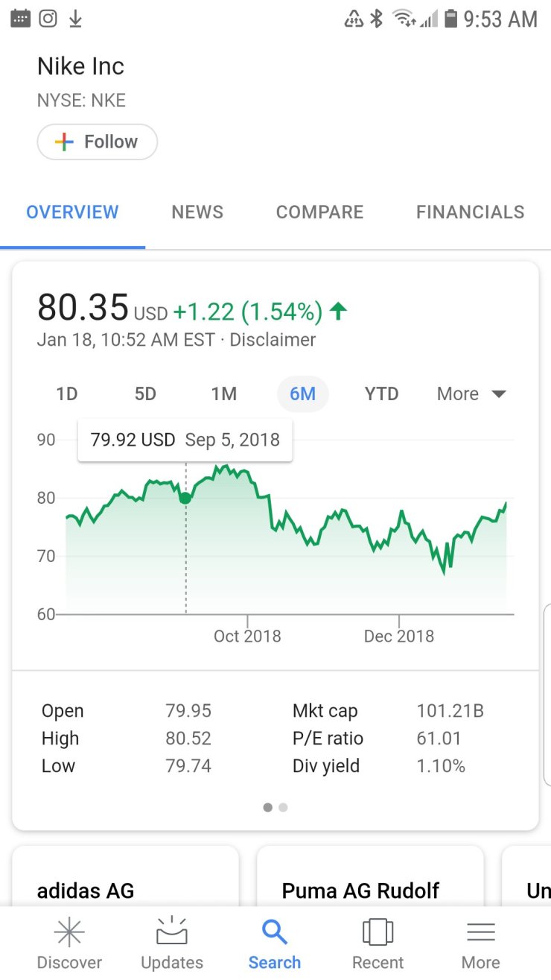551x980 pixels.
Task: Expand the More time ranges dropdown
Action: tap(471, 393)
